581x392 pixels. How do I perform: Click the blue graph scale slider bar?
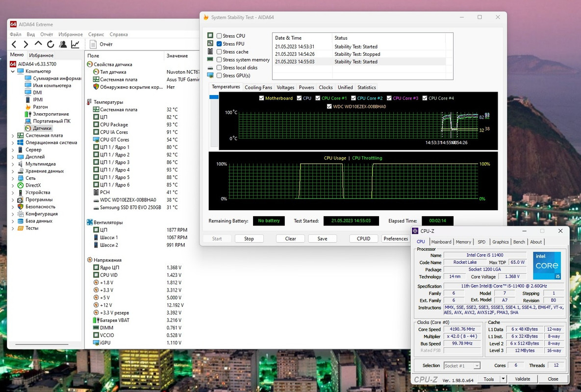click(x=214, y=97)
